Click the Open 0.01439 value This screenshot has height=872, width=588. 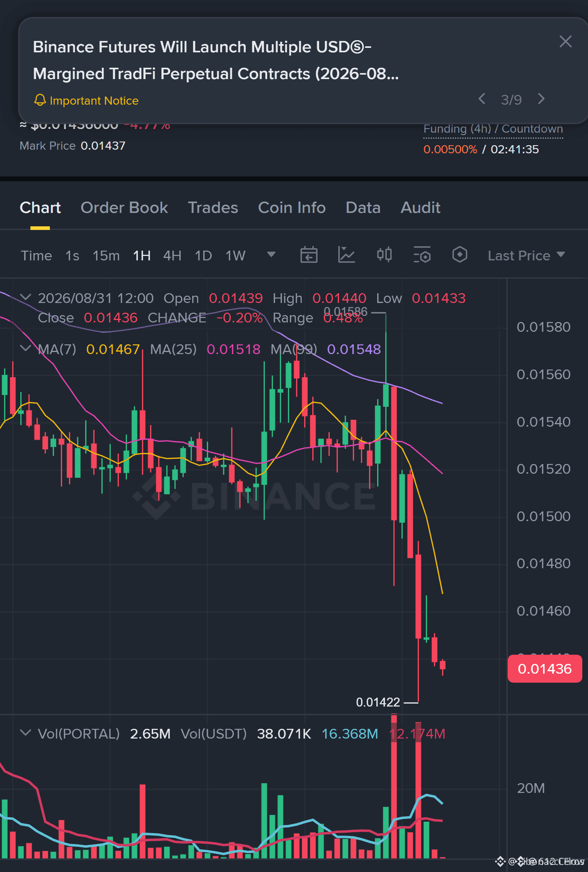click(236, 298)
